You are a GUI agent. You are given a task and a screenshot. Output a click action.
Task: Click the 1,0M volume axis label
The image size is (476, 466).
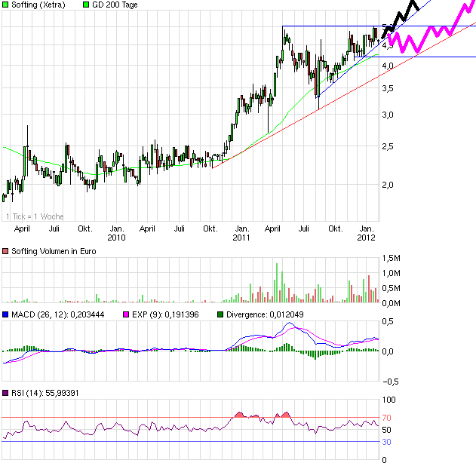point(392,274)
